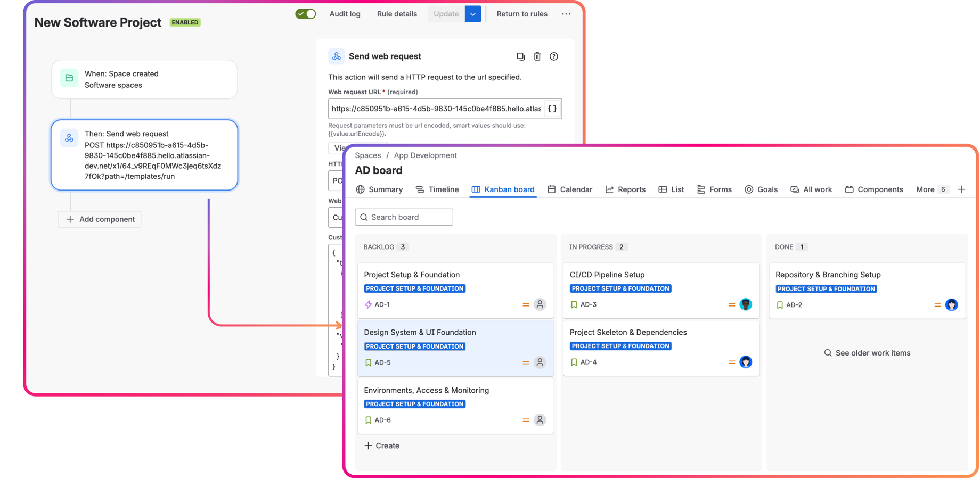Click the Search board input field

(404, 217)
